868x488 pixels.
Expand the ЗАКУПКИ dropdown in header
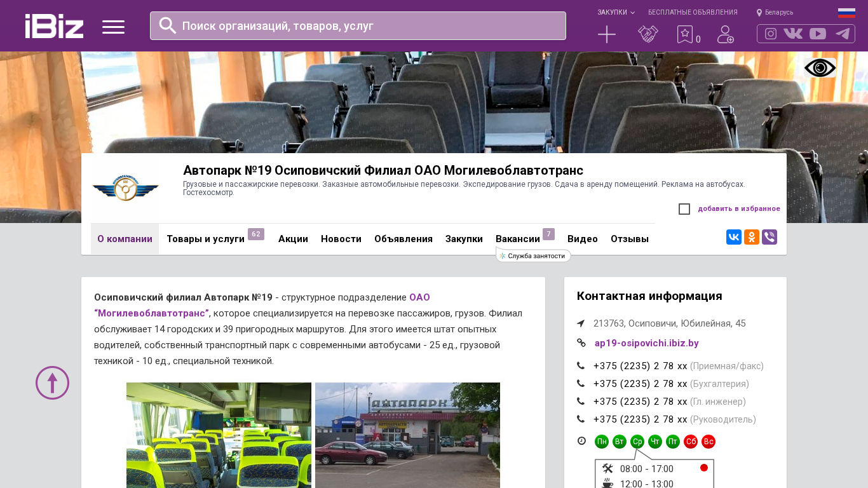(x=616, y=13)
